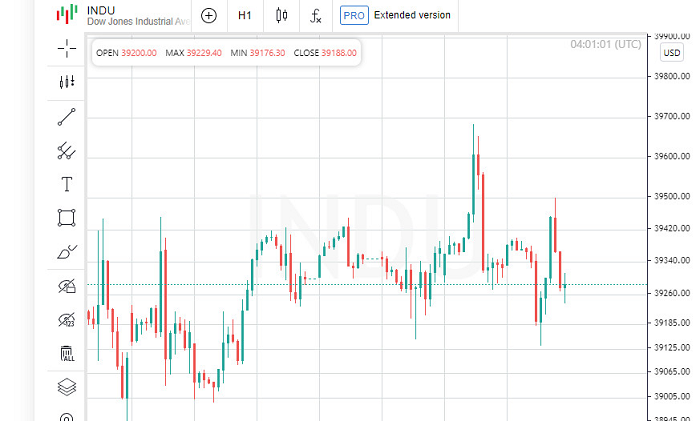Switch the USD currency selector
This screenshot has width=700, height=421.
tap(671, 53)
